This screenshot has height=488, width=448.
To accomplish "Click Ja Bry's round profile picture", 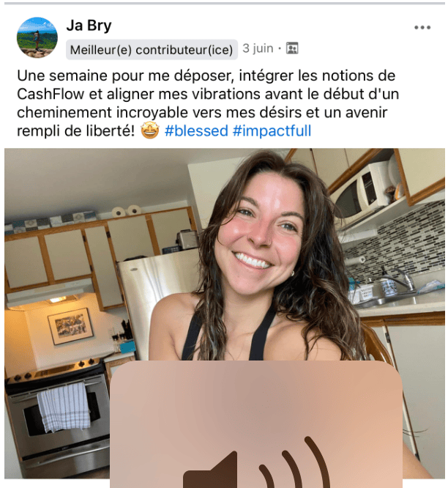I will [37, 37].
